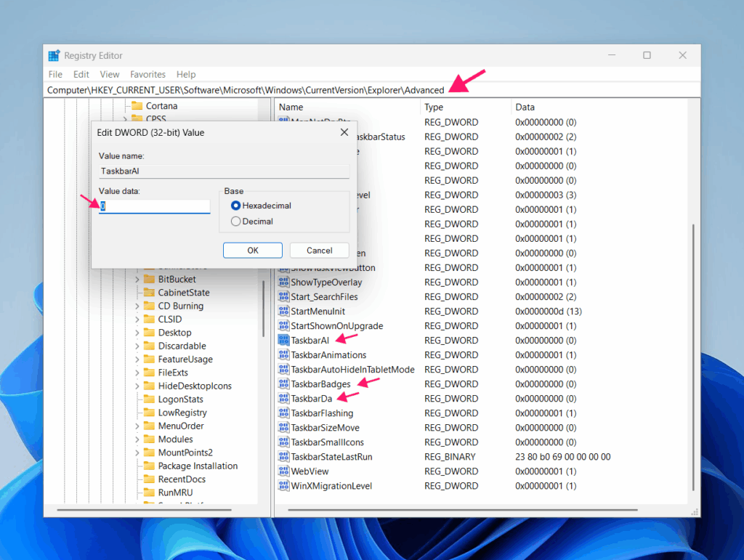Open the File menu
The width and height of the screenshot is (744, 560).
[x=55, y=74]
